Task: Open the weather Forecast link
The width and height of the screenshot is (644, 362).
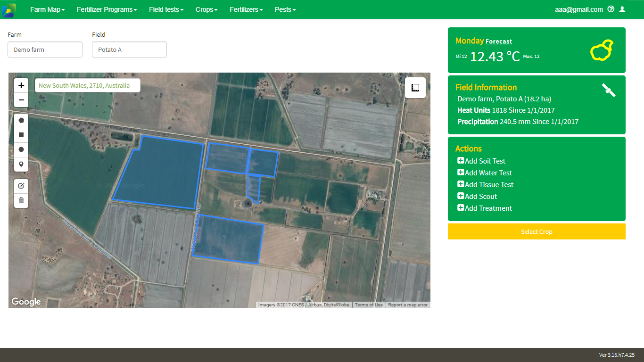Action: coord(499,41)
